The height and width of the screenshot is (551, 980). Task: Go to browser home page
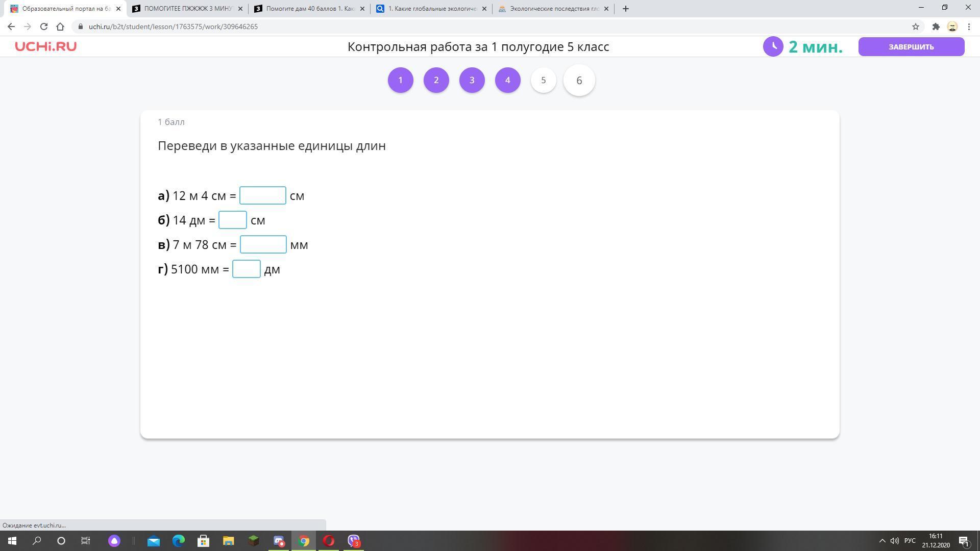[60, 27]
